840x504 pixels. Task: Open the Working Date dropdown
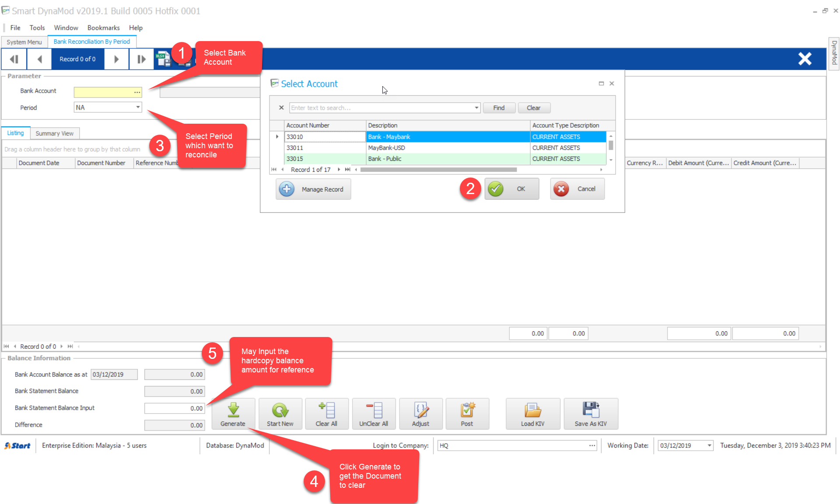point(709,445)
